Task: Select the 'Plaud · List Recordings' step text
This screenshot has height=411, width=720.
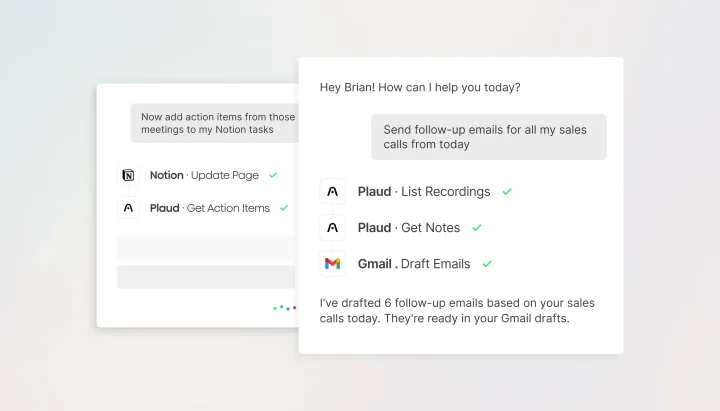Action: click(x=424, y=191)
